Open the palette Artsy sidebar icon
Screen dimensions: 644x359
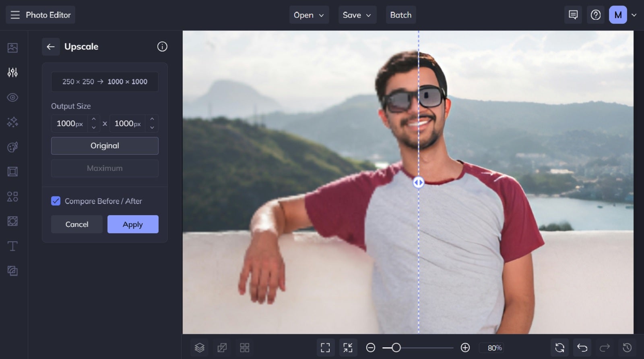click(12, 147)
